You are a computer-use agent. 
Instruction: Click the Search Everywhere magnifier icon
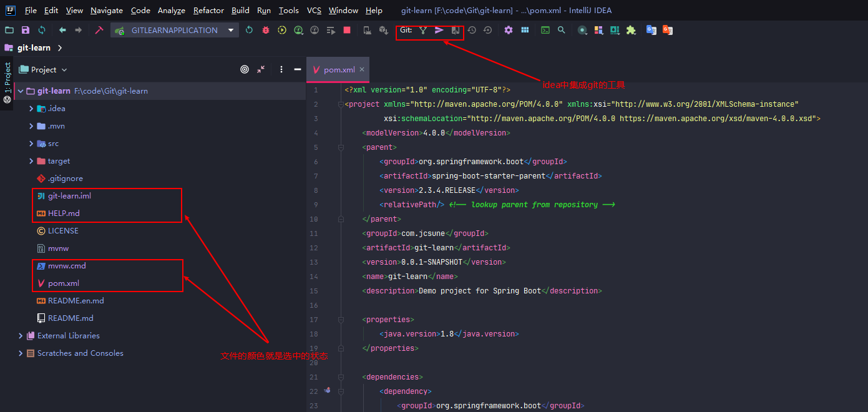(562, 30)
